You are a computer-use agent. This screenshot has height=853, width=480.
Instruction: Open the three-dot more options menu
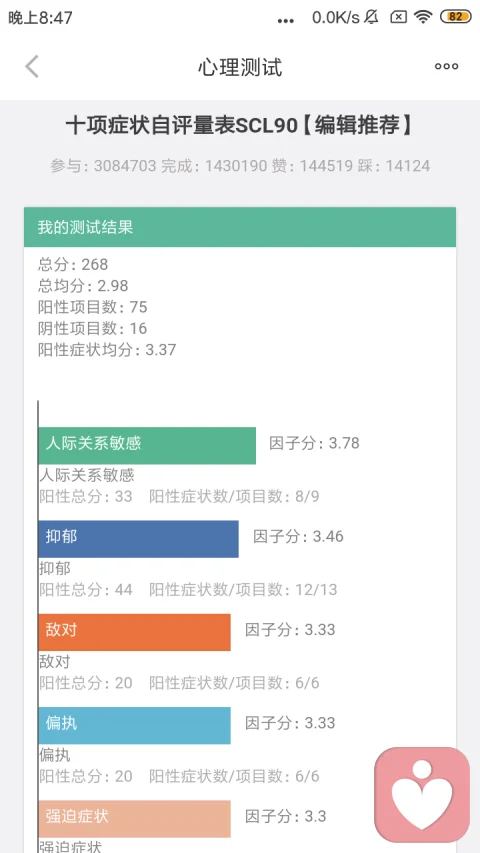[446, 66]
